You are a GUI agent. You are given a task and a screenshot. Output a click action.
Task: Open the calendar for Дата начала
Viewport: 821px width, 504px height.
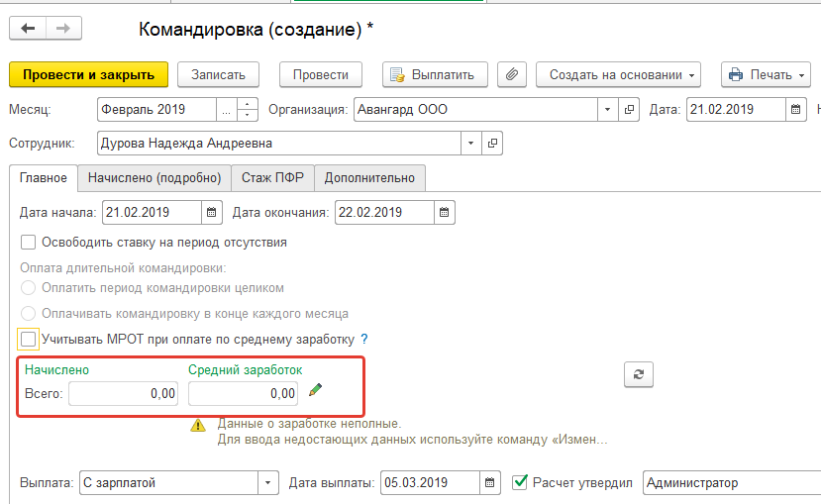(212, 212)
